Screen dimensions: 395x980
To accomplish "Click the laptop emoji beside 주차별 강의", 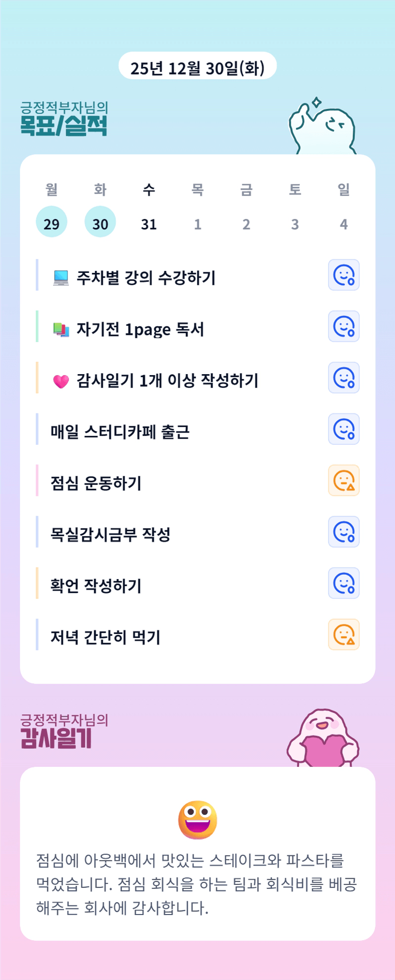I will [x=61, y=278].
